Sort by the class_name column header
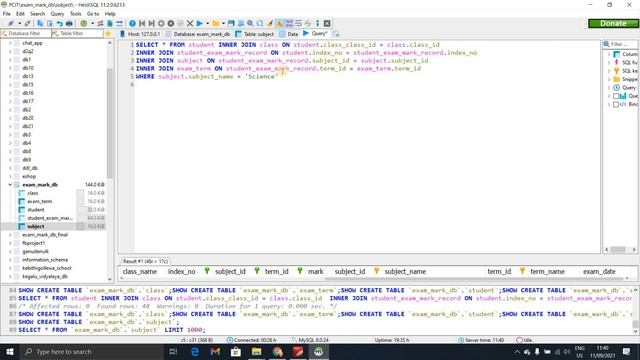The width and height of the screenshot is (640, 360). (140, 271)
